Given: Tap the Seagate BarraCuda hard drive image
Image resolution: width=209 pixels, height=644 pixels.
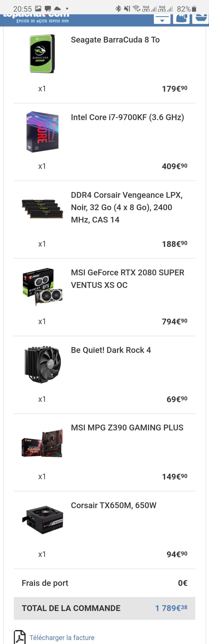Looking at the screenshot, I should pos(42,54).
